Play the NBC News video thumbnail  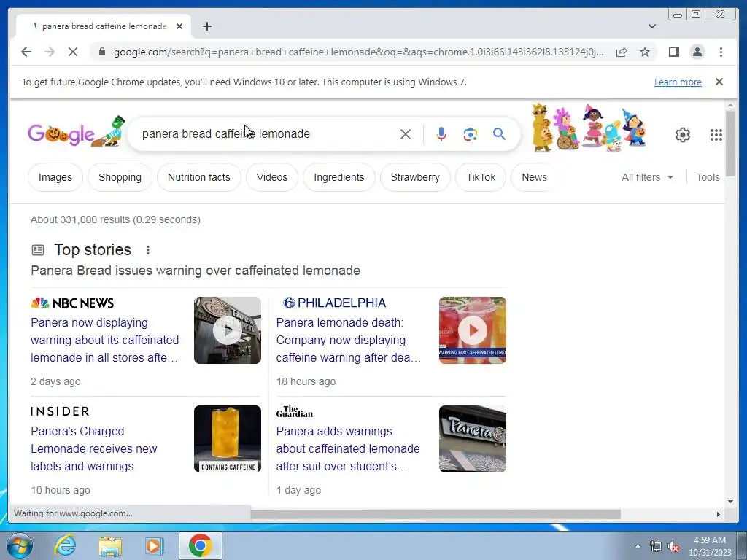(228, 330)
